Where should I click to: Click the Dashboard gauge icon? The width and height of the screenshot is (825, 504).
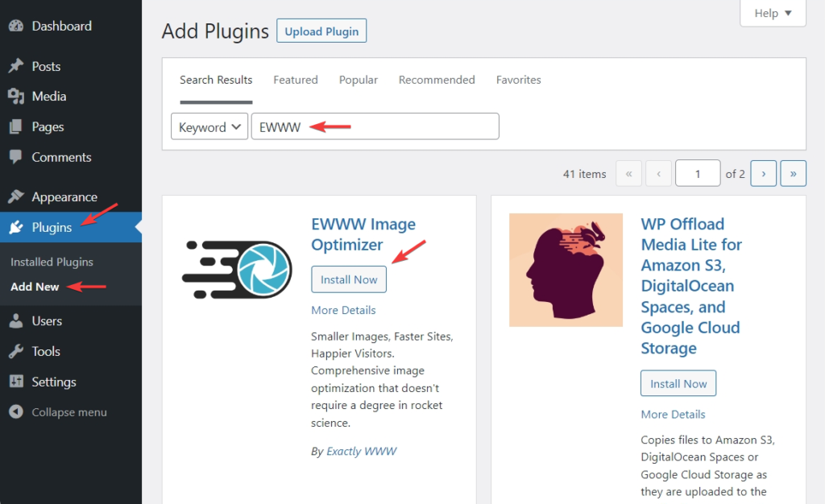click(16, 26)
